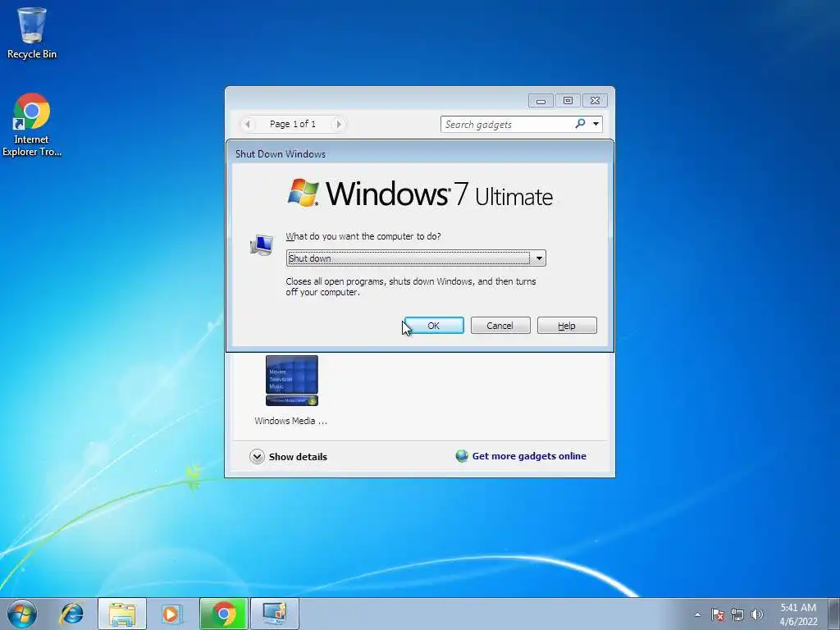Launch Internet Explorer from the taskbar
This screenshot has height=630, width=840.
pos(72,614)
